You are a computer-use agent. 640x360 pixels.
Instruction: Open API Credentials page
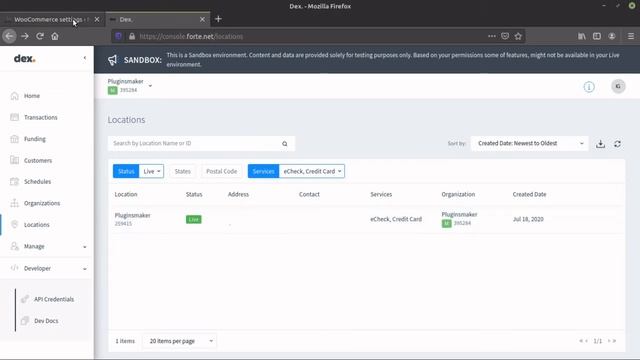pyautogui.click(x=54, y=299)
